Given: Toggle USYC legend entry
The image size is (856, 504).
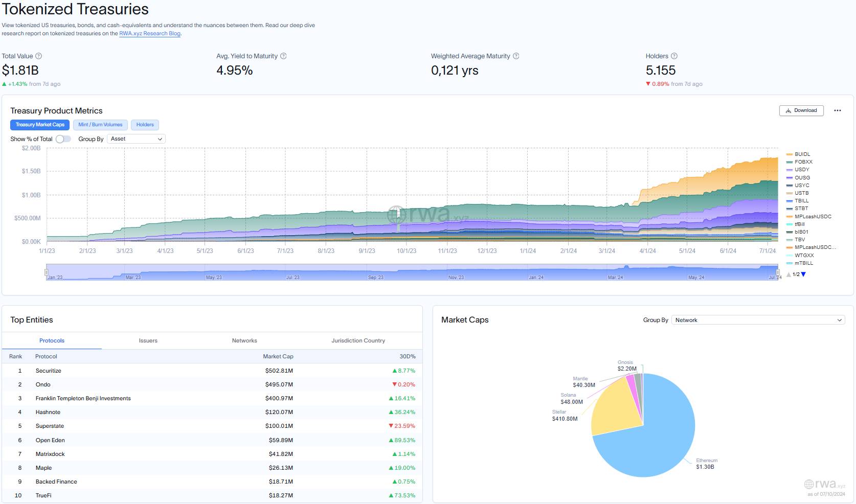Looking at the screenshot, I should tap(798, 186).
